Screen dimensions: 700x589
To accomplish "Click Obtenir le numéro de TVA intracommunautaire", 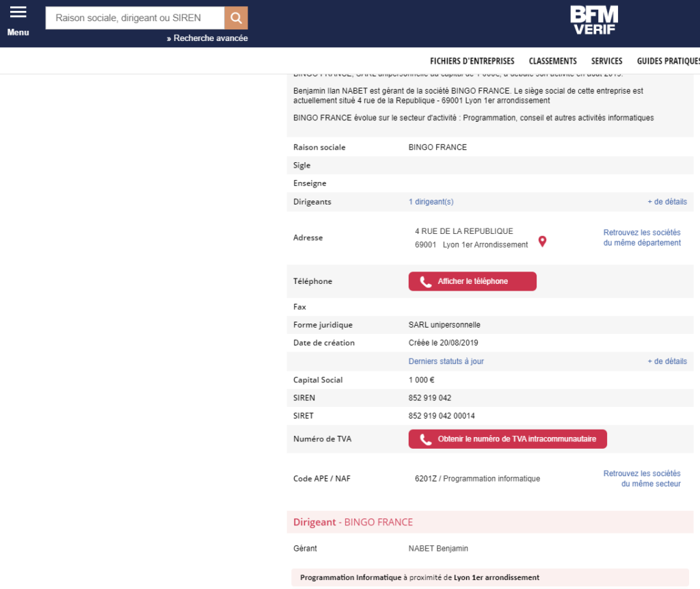I will (508, 439).
